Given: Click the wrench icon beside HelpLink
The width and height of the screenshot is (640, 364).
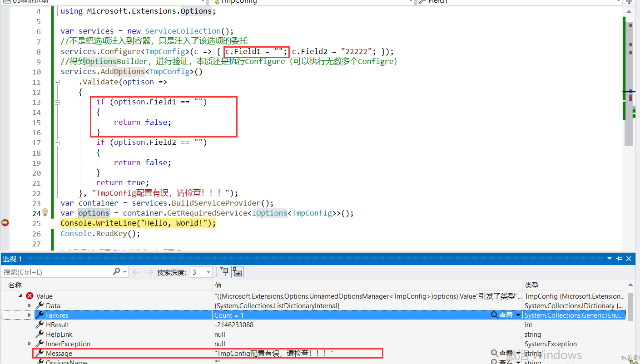Looking at the screenshot, I should [x=40, y=334].
